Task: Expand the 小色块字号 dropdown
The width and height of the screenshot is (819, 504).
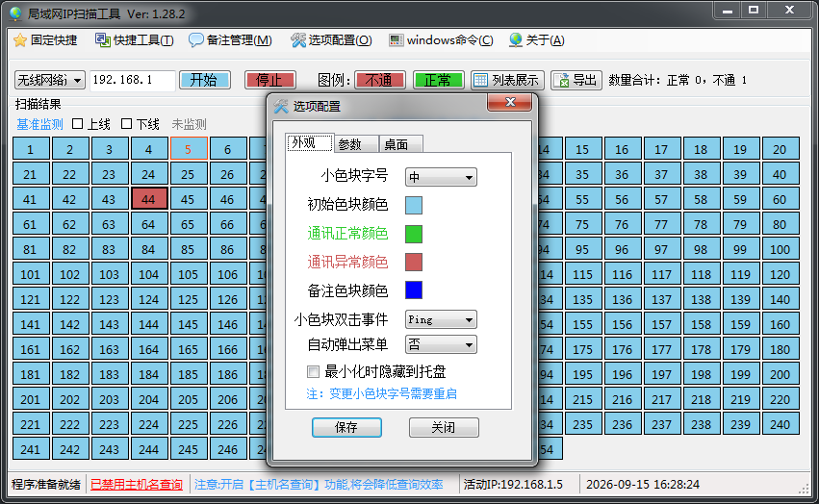Action: point(441,177)
